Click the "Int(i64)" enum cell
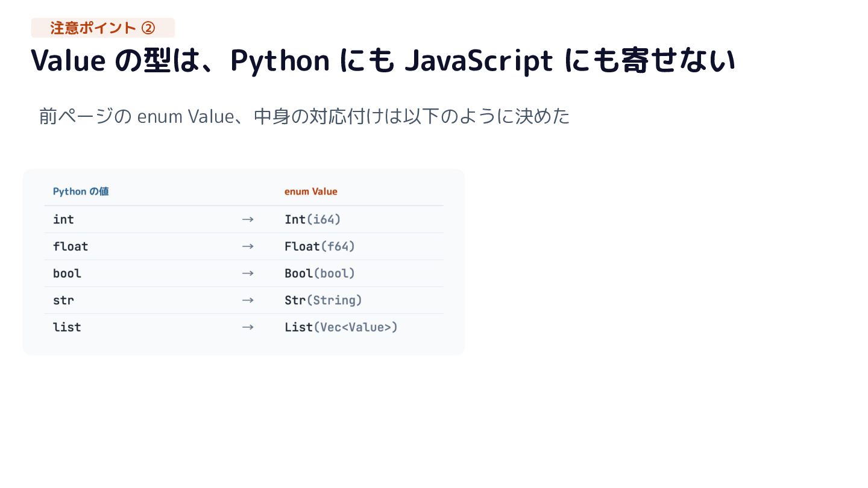Screen dimensions: 868x488 click(313, 219)
